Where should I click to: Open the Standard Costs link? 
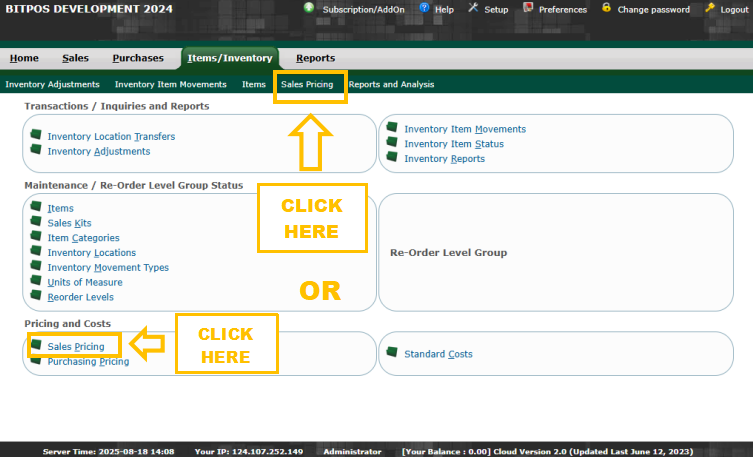(438, 354)
